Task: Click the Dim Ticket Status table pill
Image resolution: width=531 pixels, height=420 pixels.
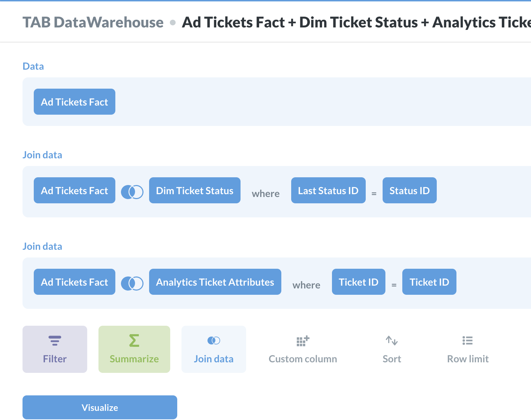Action: point(194,190)
